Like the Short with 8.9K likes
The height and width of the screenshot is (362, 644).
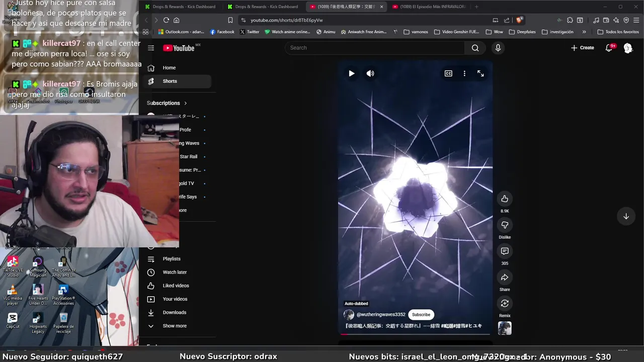[505, 199]
